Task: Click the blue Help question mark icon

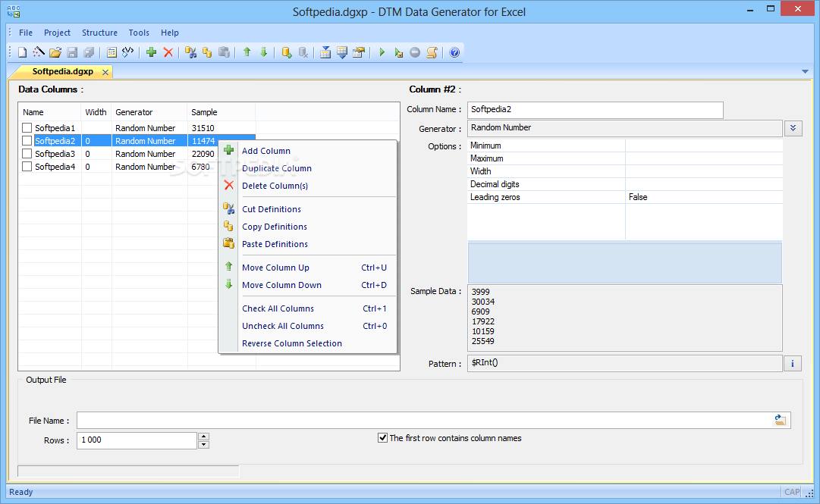Action: pyautogui.click(x=454, y=52)
